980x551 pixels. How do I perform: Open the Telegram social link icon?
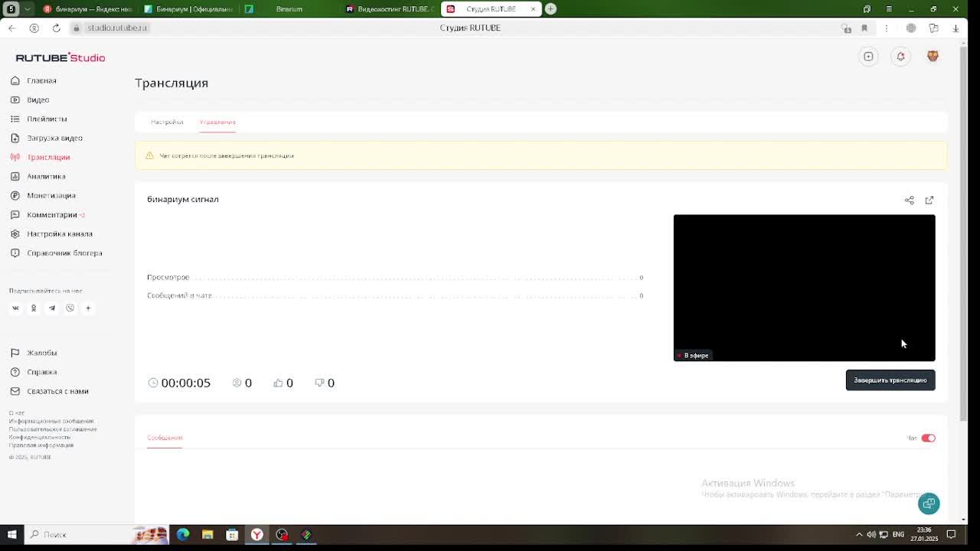point(52,308)
